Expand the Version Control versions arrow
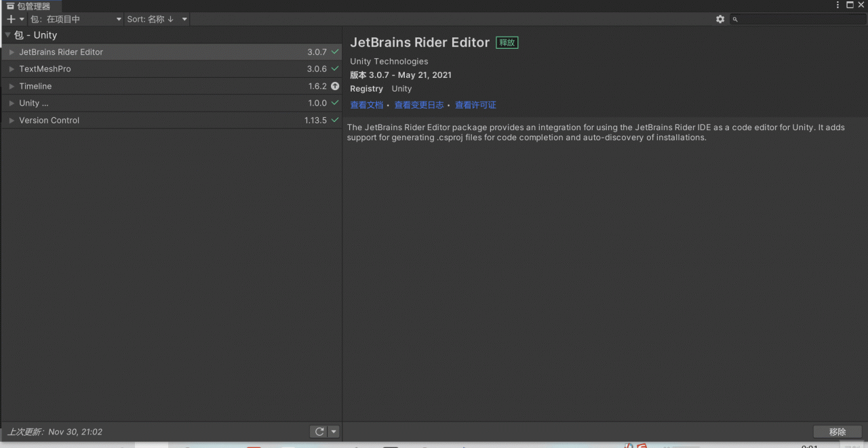The image size is (868, 448). coord(12,120)
